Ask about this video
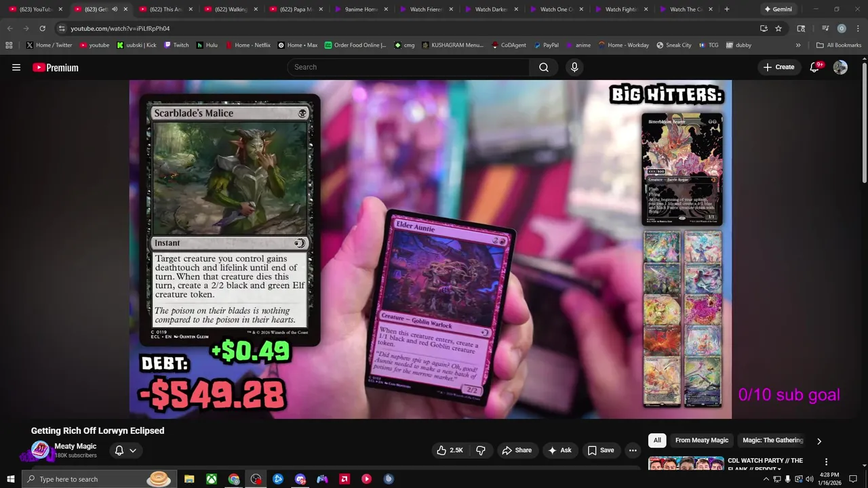 559,450
